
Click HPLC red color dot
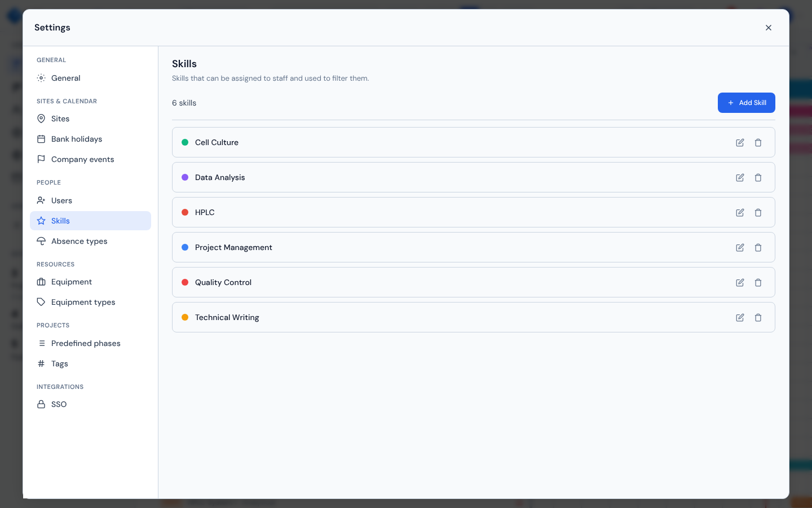click(185, 212)
